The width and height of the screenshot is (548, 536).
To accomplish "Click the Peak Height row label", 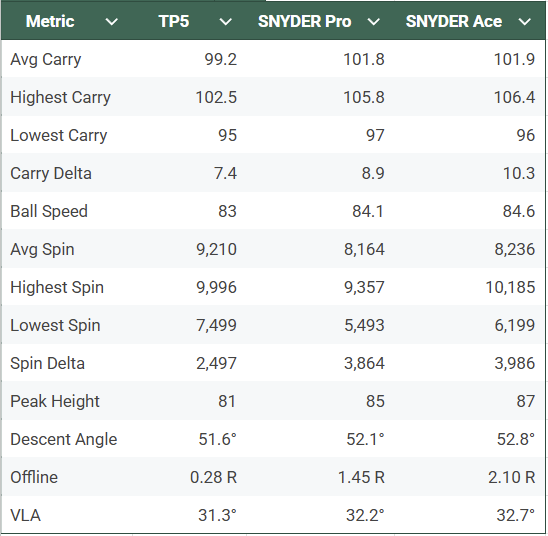I will (x=55, y=401).
